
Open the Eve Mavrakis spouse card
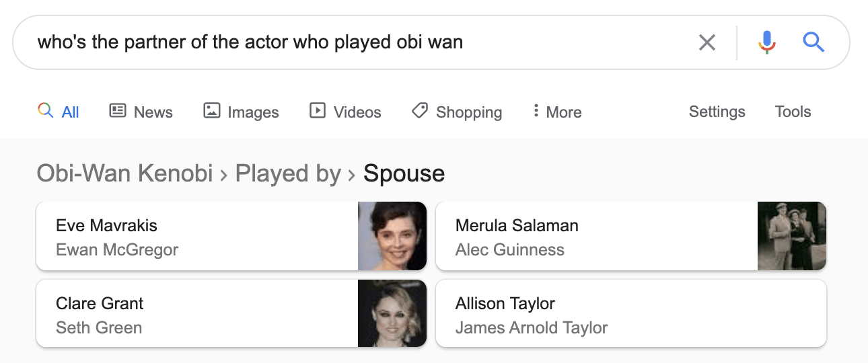pyautogui.click(x=195, y=237)
